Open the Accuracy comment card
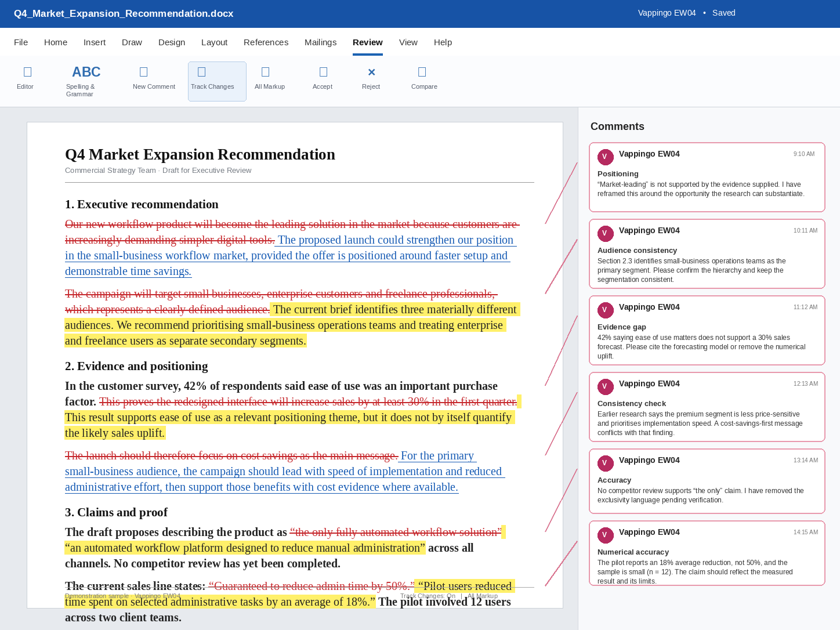840x630 pixels. coord(707,481)
